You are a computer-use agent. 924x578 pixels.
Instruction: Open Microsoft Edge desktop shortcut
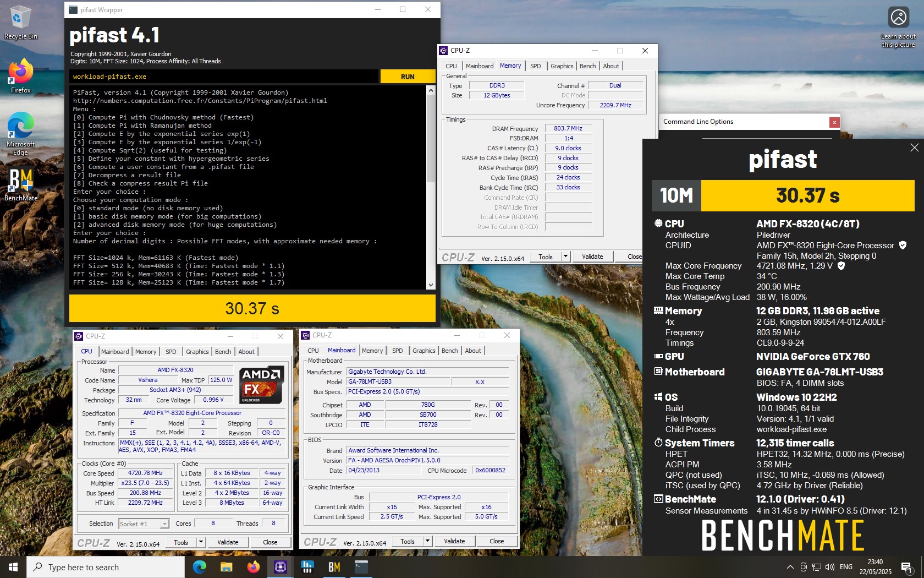(x=20, y=134)
